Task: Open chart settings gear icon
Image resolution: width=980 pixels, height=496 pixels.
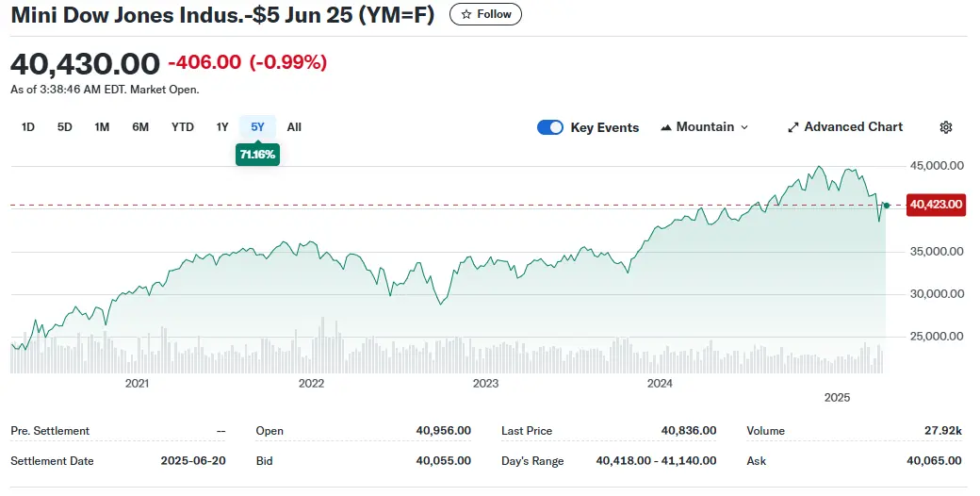Action: [x=946, y=127]
